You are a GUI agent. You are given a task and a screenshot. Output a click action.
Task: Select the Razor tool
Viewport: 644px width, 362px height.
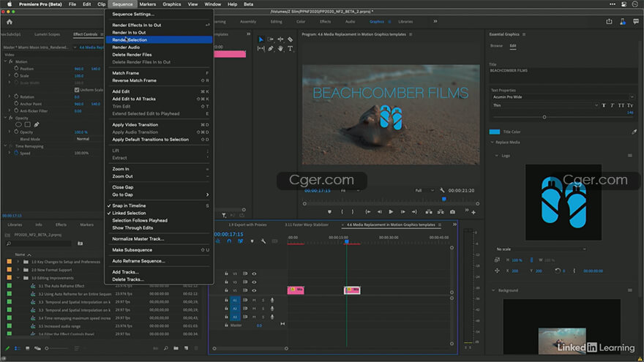[x=290, y=39]
